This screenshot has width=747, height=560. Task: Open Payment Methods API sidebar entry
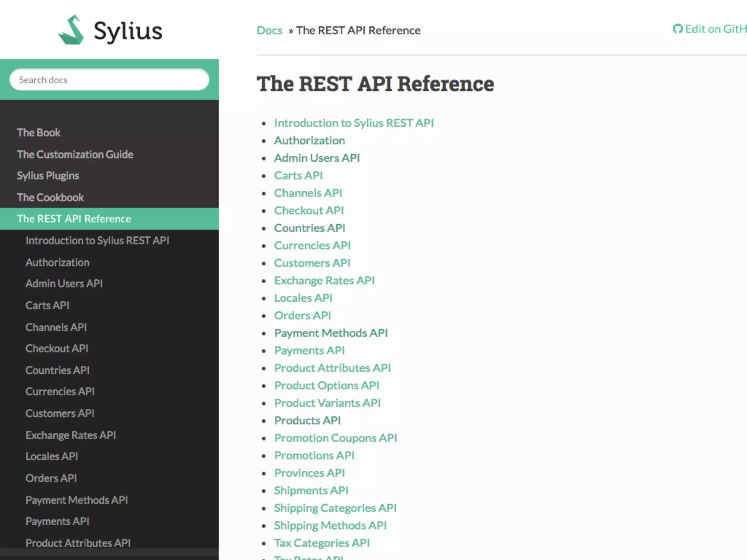click(77, 500)
